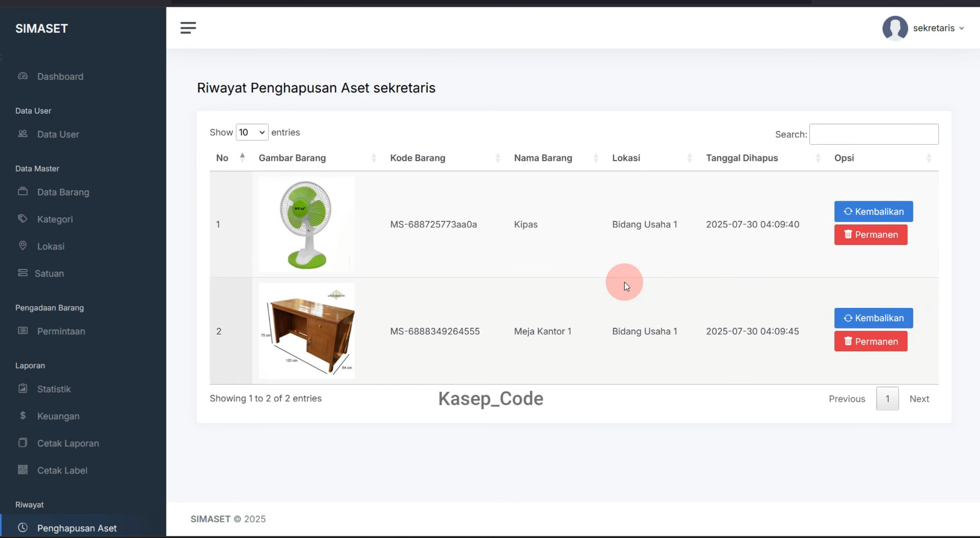Click the SIMASET brand logo text
Image resolution: width=980 pixels, height=538 pixels.
pos(41,28)
